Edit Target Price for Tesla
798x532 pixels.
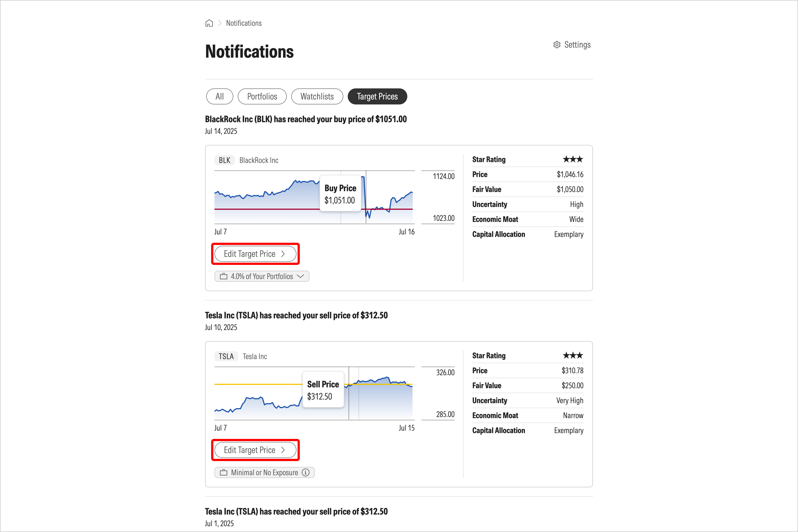pos(255,450)
